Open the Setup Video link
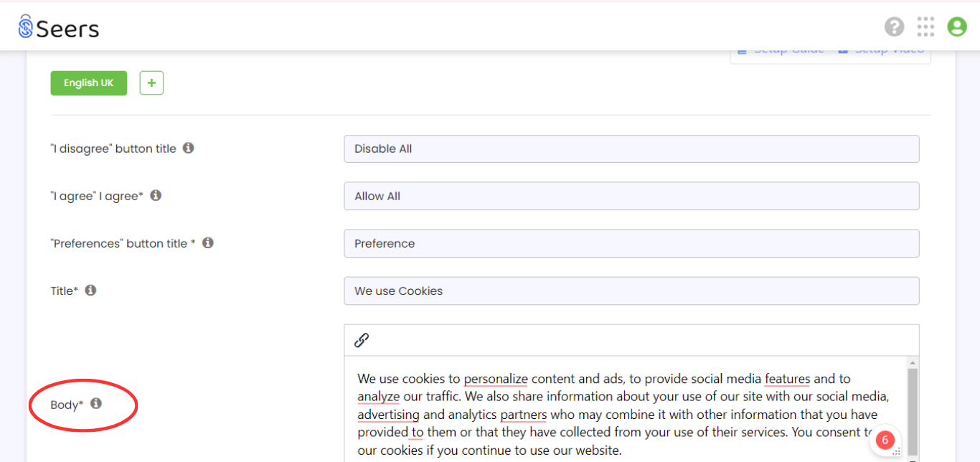This screenshot has width=980, height=462. 880,52
